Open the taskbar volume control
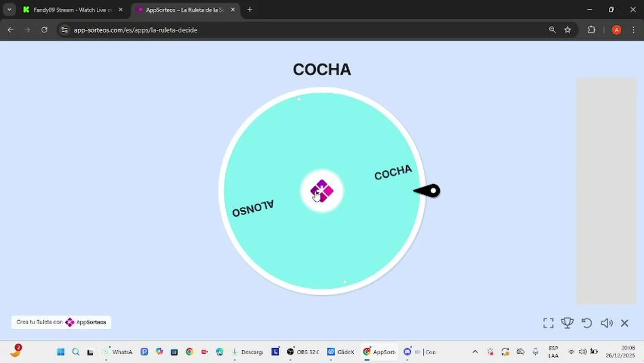644x363 pixels. pyautogui.click(x=583, y=352)
